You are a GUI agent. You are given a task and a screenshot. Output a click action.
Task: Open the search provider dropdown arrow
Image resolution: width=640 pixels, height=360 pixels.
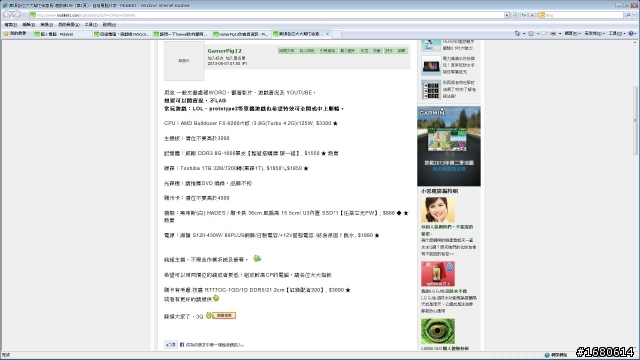633,15
